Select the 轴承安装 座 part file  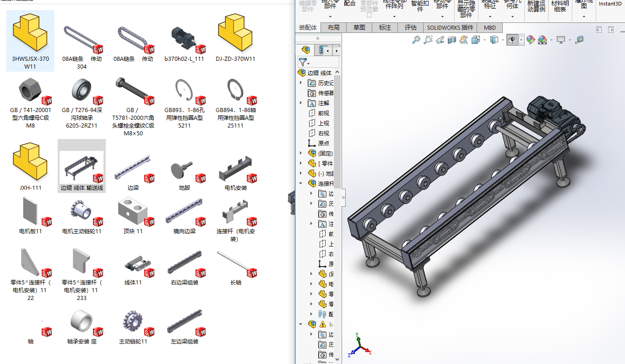click(82, 327)
